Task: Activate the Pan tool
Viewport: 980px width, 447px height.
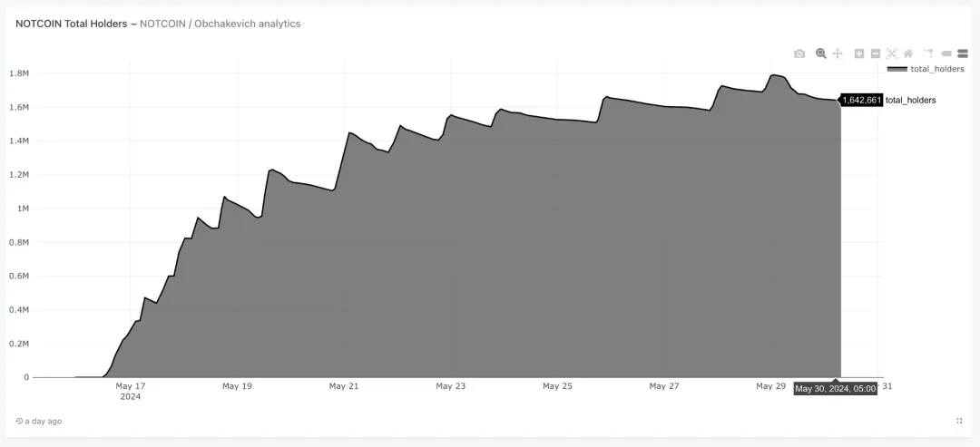Action: pos(838,53)
